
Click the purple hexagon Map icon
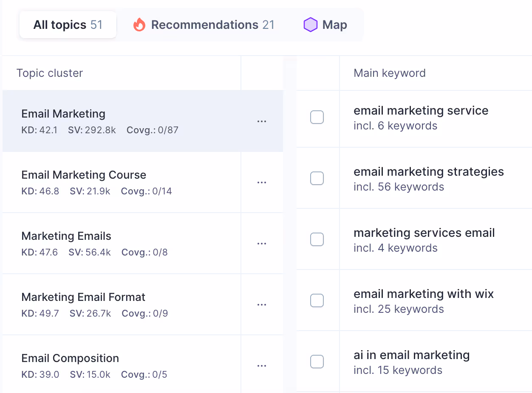(x=311, y=25)
